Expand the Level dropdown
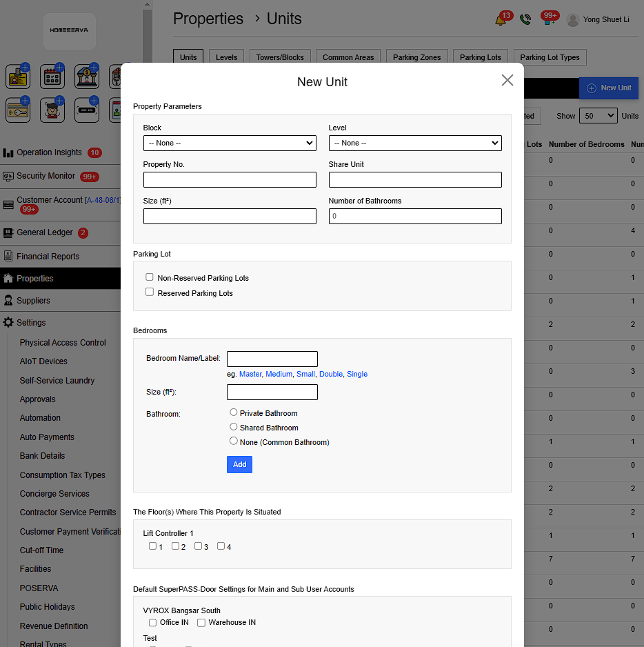Viewport: 644px width, 647px height. [x=415, y=143]
